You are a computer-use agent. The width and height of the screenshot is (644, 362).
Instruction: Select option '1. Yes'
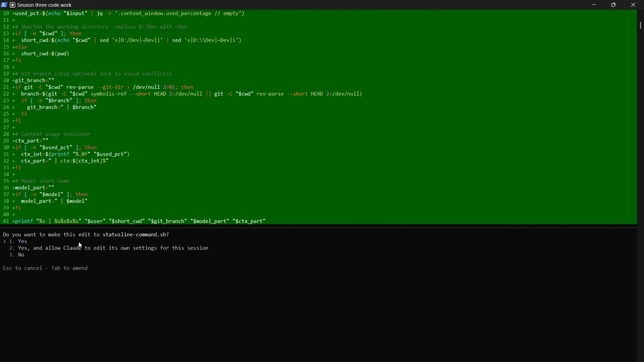point(19,241)
